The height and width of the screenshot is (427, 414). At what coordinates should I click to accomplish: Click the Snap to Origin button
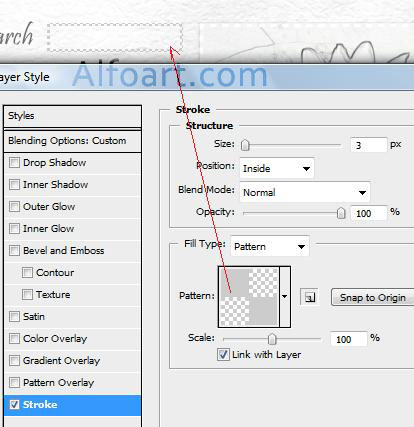click(373, 297)
